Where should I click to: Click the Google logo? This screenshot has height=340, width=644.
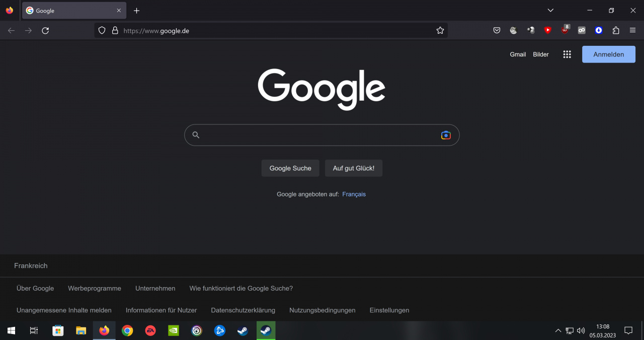[x=321, y=89]
